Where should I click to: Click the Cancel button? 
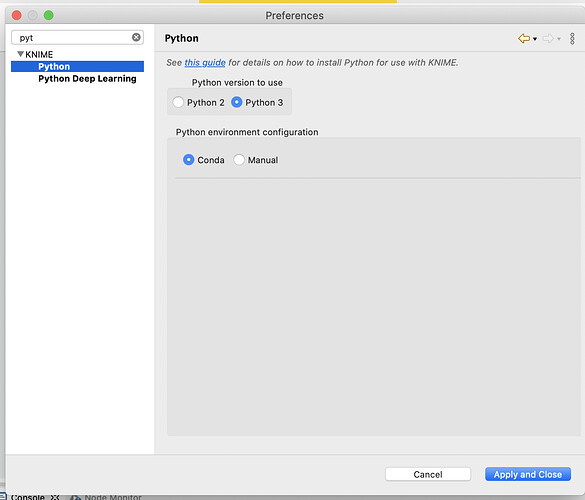pyautogui.click(x=428, y=474)
